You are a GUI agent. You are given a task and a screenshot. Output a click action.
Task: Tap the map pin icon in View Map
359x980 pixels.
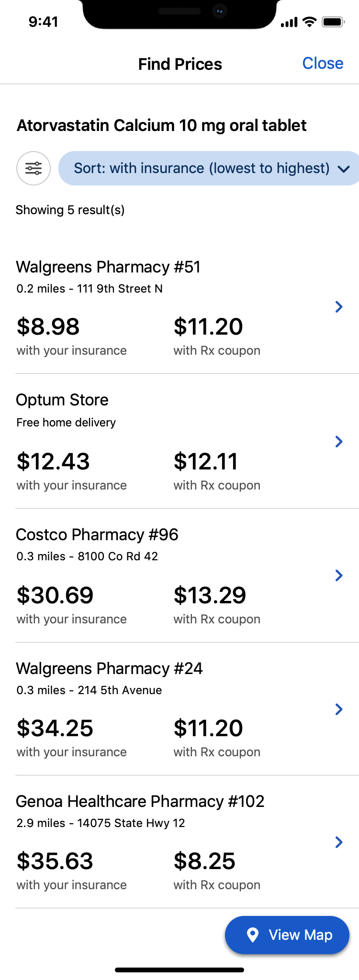pos(253,935)
